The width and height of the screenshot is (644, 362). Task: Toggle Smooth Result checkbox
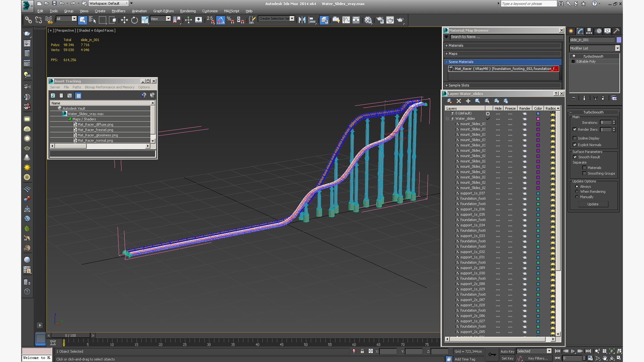pos(575,157)
